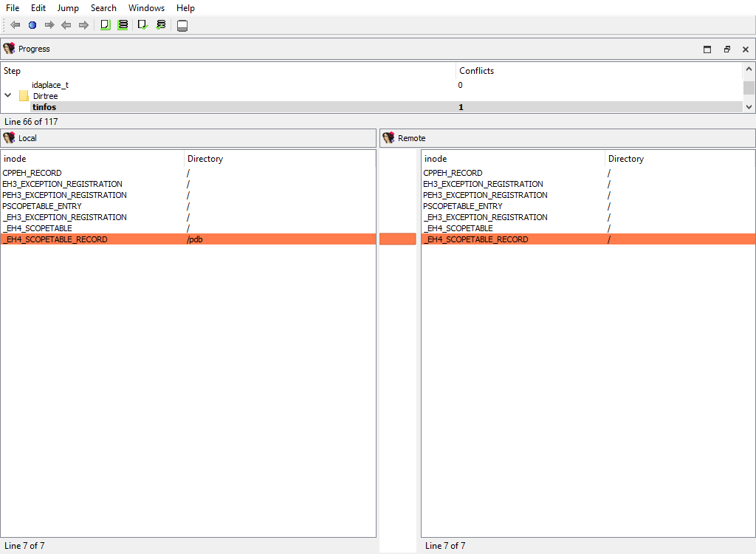This screenshot has width=756, height=554.
Task: Click the blue circle toolbar icon
Action: coord(32,25)
